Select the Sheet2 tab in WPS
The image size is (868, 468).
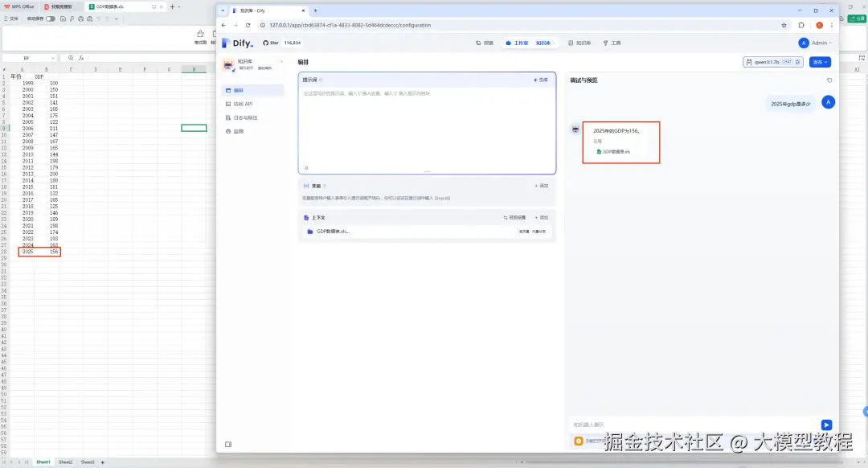[65, 462]
